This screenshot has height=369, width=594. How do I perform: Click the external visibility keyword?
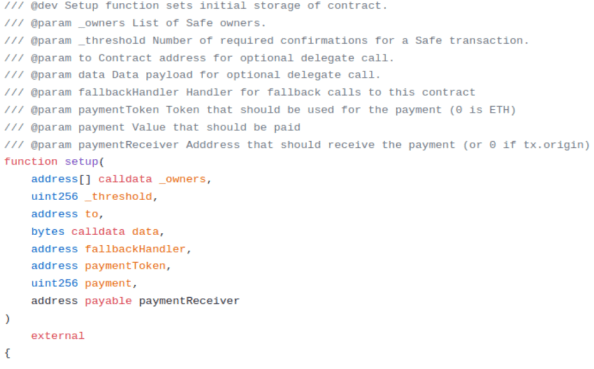click(58, 336)
